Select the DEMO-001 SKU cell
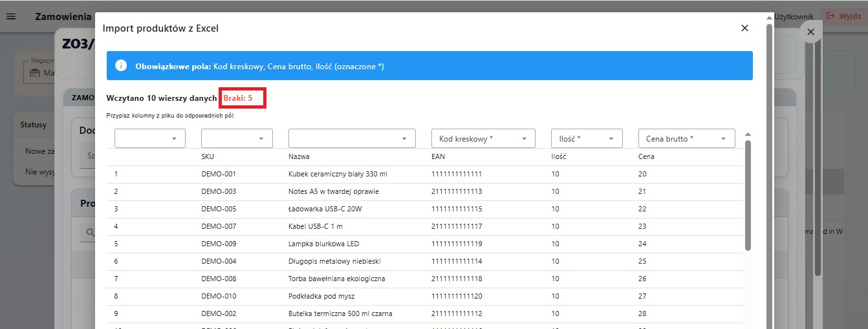868x329 pixels. click(219, 174)
